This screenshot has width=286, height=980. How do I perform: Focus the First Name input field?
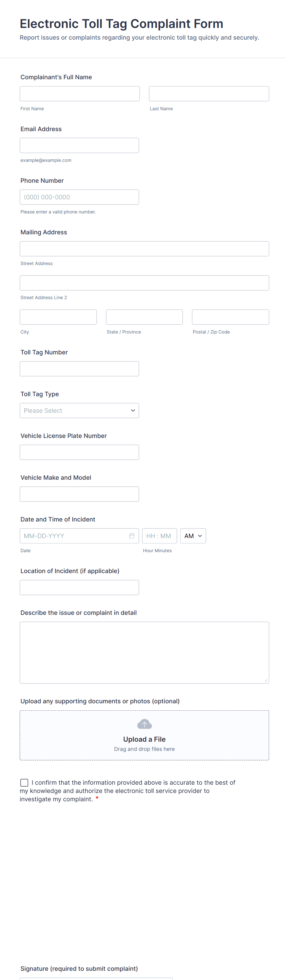coord(80,94)
